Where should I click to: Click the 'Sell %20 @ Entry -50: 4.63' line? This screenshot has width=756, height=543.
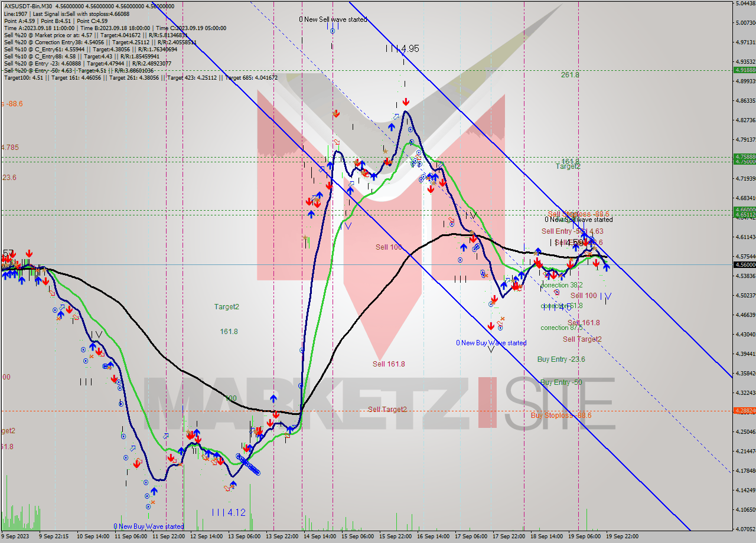point(79,70)
